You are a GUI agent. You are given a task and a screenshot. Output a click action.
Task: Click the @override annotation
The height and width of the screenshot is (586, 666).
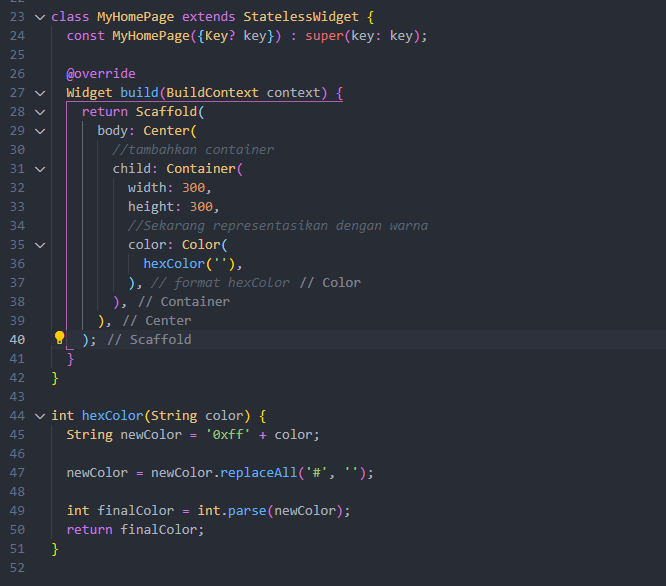click(x=101, y=74)
